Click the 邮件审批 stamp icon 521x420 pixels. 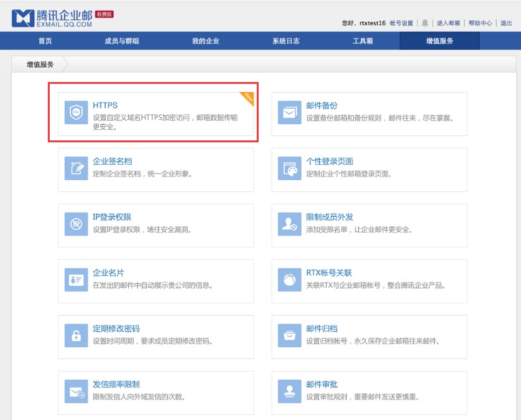[x=290, y=392]
